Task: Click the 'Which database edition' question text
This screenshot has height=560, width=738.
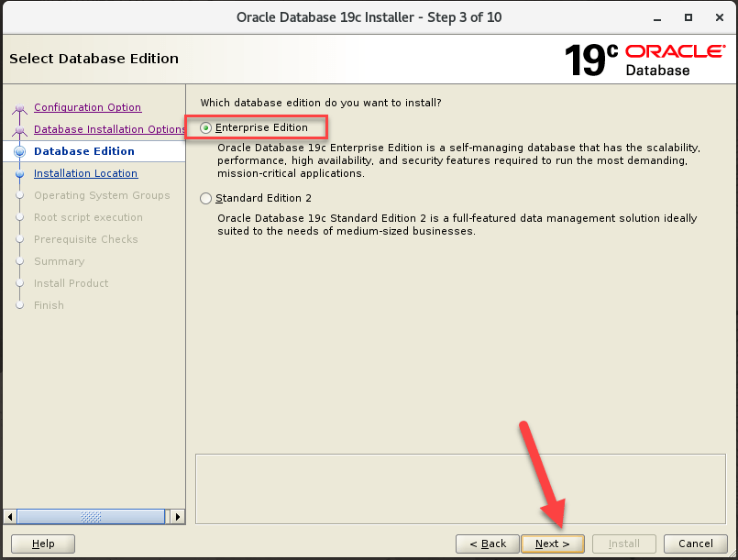Action: coord(321,103)
